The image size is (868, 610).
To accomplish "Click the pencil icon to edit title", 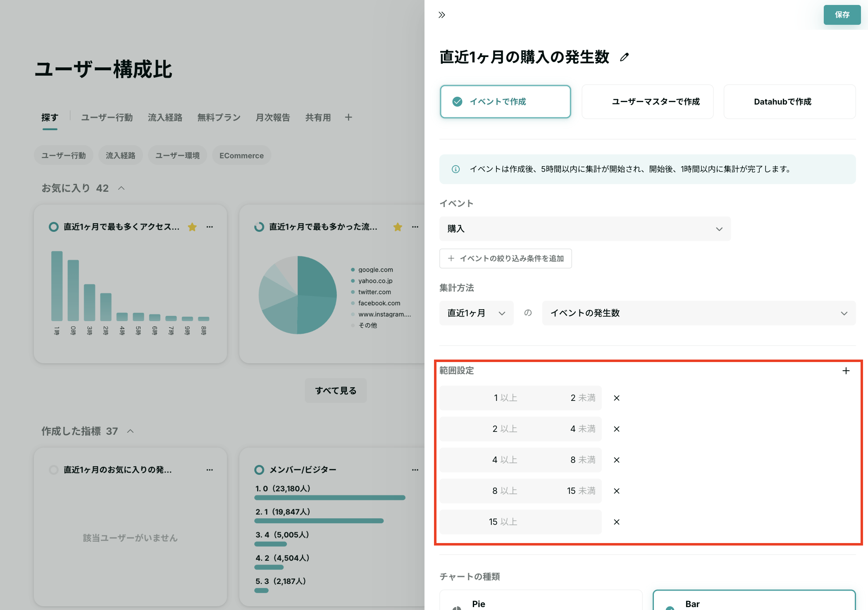I will click(x=624, y=57).
